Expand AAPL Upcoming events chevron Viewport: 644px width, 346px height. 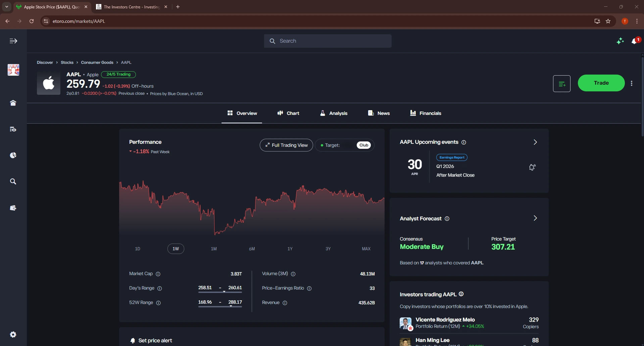point(535,142)
